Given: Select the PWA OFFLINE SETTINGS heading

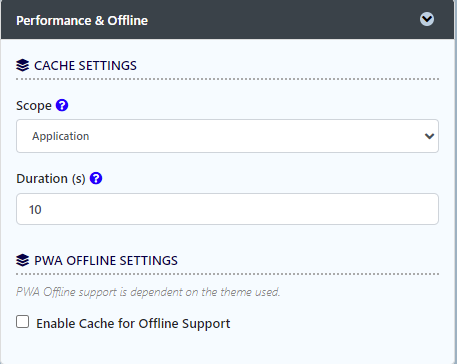Looking at the screenshot, I should [106, 261].
